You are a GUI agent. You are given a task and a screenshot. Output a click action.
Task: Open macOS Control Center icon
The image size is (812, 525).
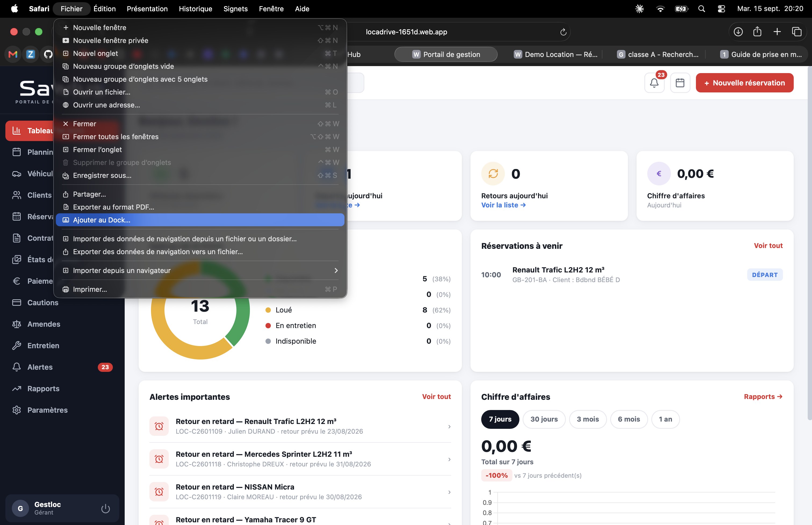[721, 9]
